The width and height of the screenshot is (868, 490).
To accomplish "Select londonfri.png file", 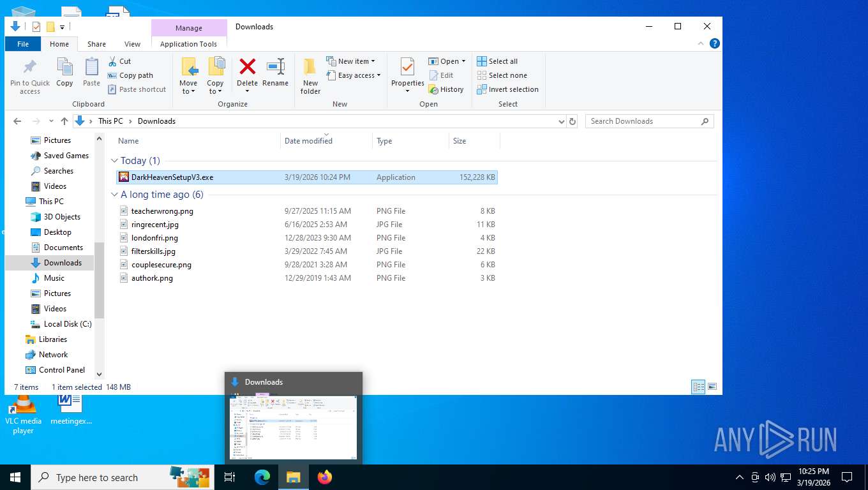I will tap(307, 238).
